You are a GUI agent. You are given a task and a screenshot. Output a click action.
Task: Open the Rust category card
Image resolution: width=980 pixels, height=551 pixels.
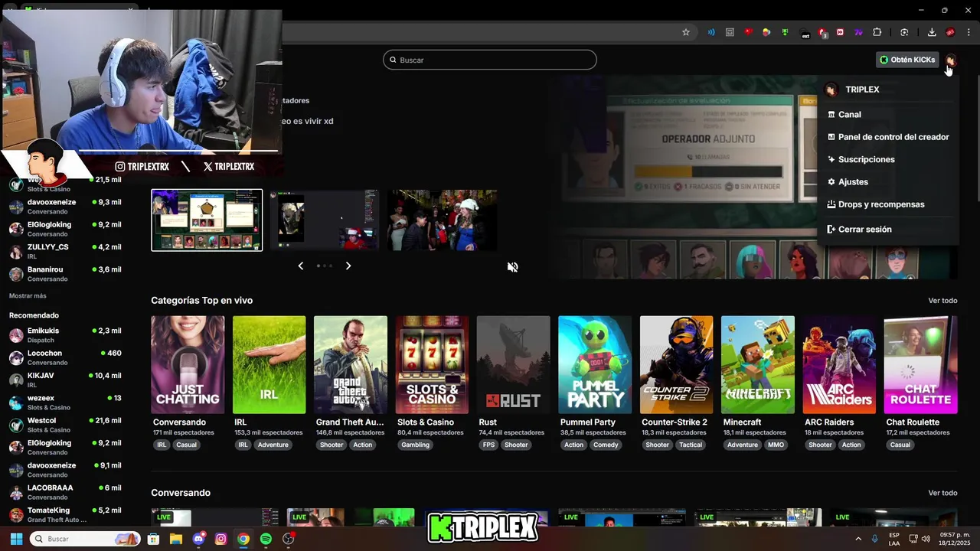513,365
